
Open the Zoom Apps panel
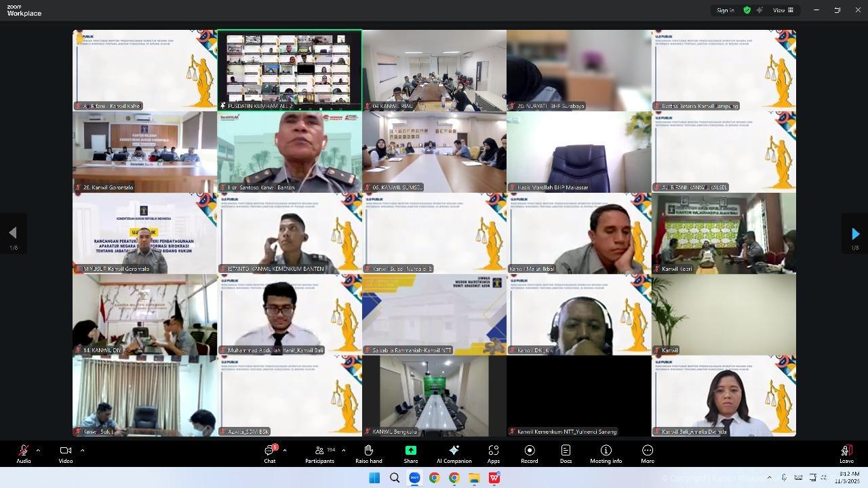point(493,453)
